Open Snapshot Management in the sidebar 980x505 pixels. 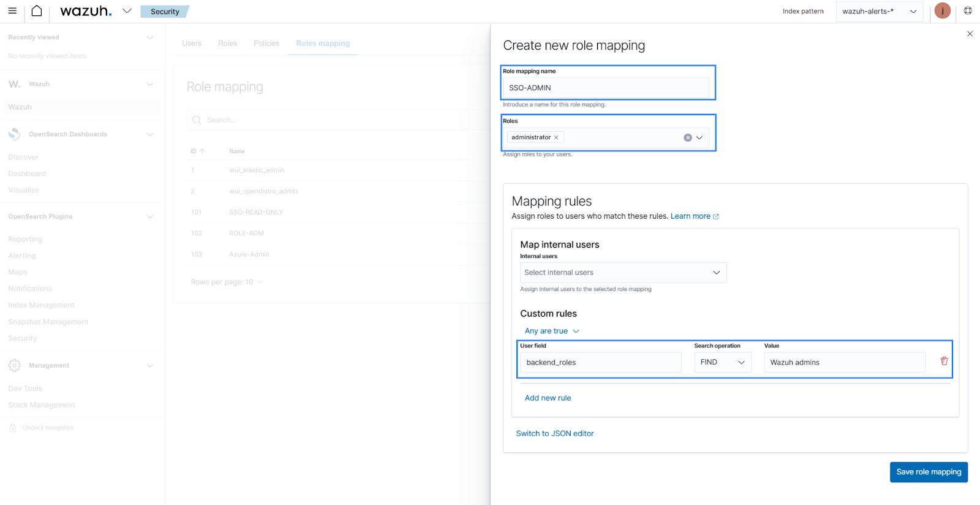click(48, 322)
